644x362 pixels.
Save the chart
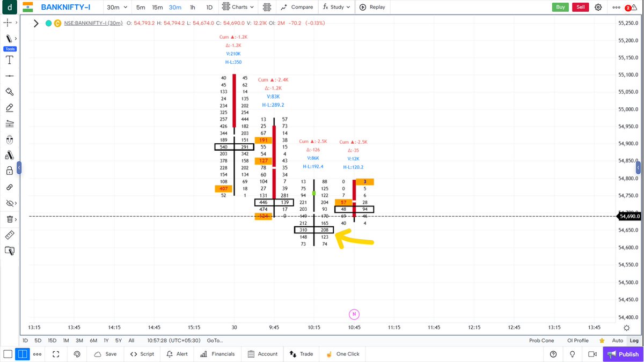click(105, 354)
